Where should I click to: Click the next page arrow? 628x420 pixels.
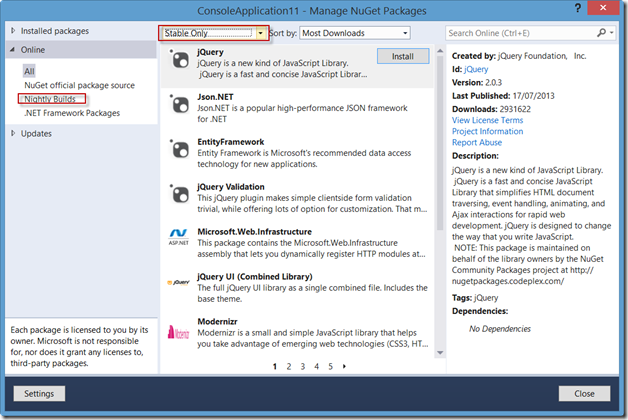pos(344,366)
